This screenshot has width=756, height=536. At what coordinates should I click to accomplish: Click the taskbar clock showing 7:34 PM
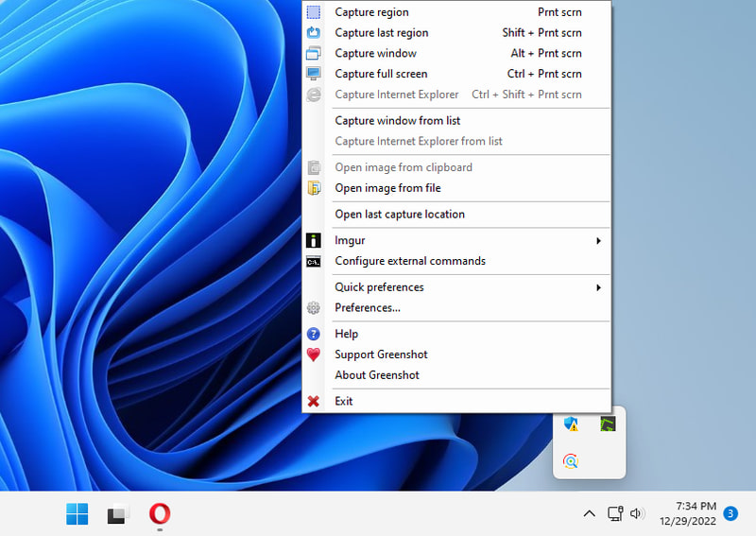(696, 513)
